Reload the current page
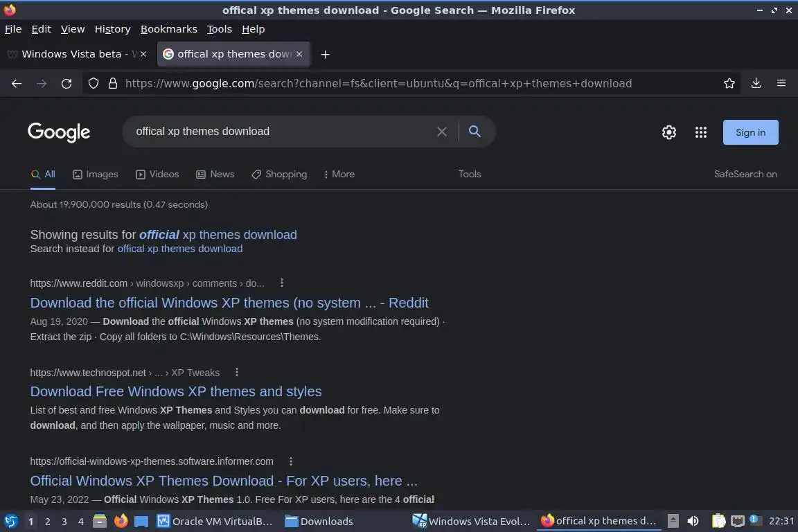The image size is (798, 532). pyautogui.click(x=66, y=84)
